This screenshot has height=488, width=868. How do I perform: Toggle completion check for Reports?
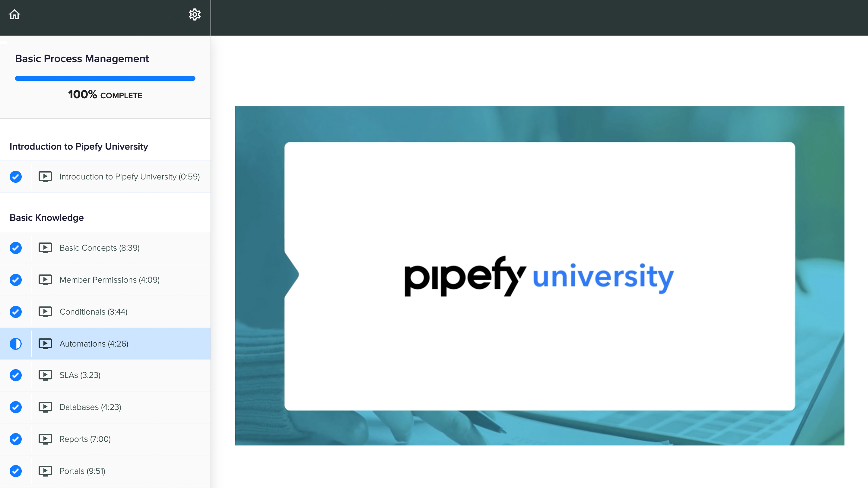point(15,439)
